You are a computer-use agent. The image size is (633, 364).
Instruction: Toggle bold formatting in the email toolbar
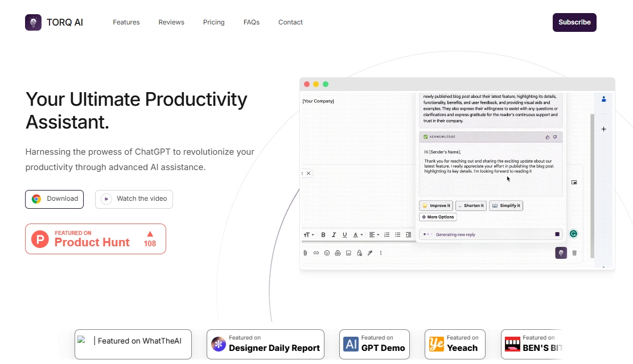[323, 235]
